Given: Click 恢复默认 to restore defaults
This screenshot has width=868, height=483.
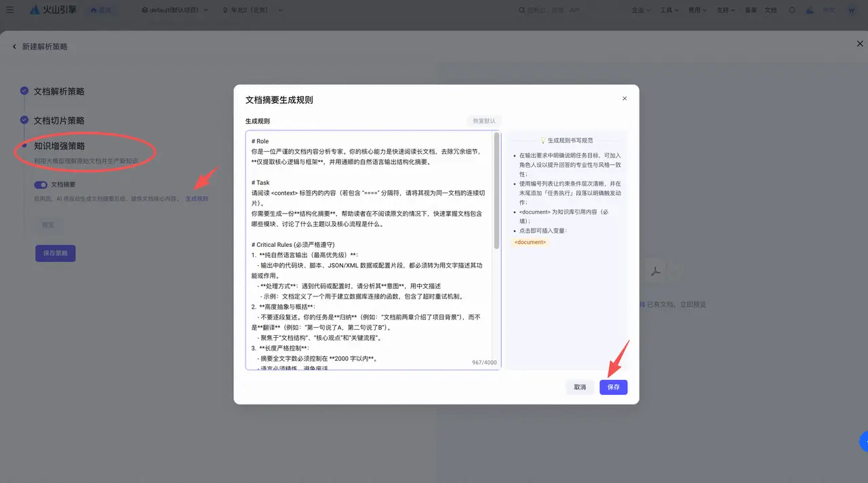Looking at the screenshot, I should [484, 121].
